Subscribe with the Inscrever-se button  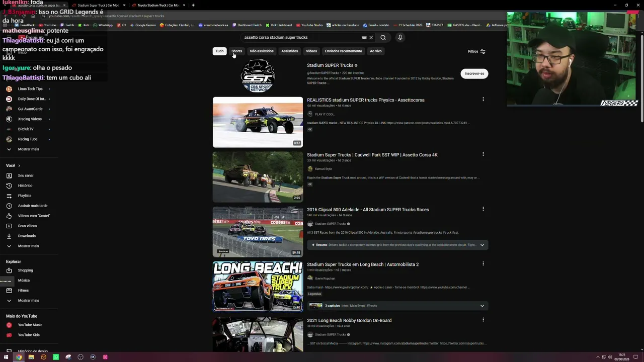474,73
